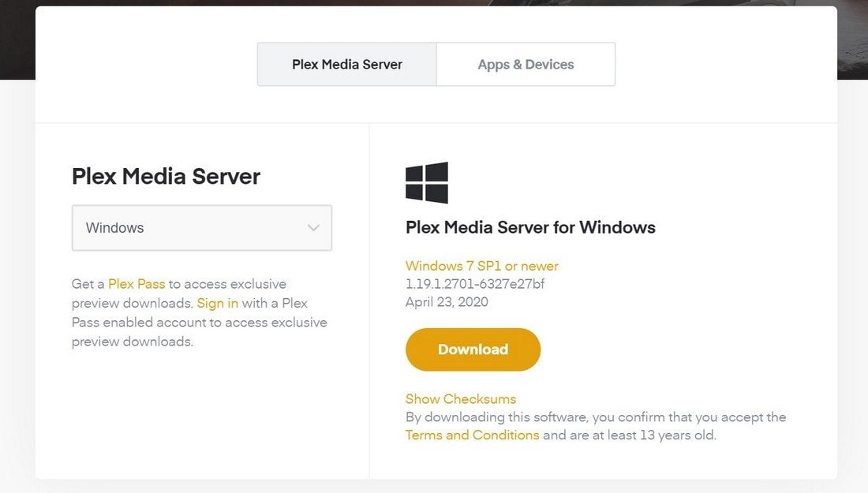Open the Terms and Conditions link
This screenshot has width=868, height=493.
tap(472, 435)
